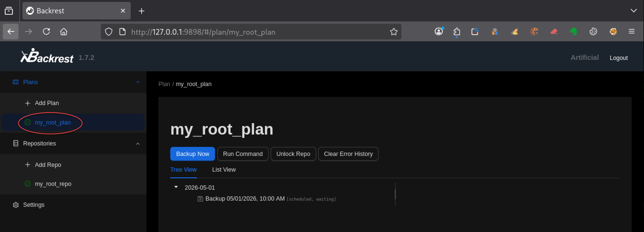Click the orange tiger extension icon
The width and height of the screenshot is (644, 232).
click(613, 32)
